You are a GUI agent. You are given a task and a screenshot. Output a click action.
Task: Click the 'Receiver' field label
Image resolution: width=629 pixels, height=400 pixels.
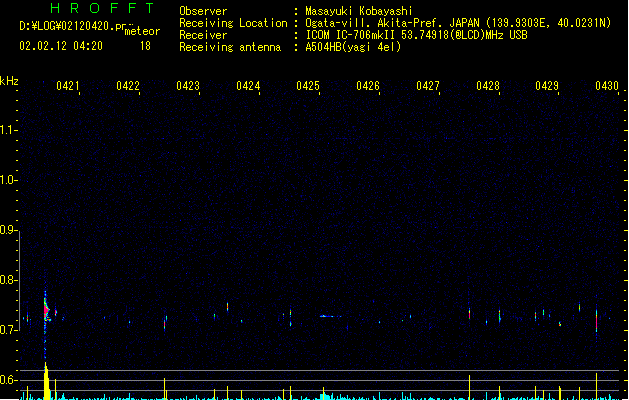[203, 35]
